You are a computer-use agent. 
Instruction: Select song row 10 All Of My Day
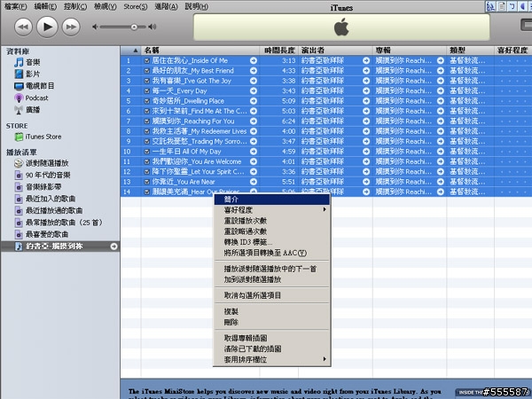point(326,152)
